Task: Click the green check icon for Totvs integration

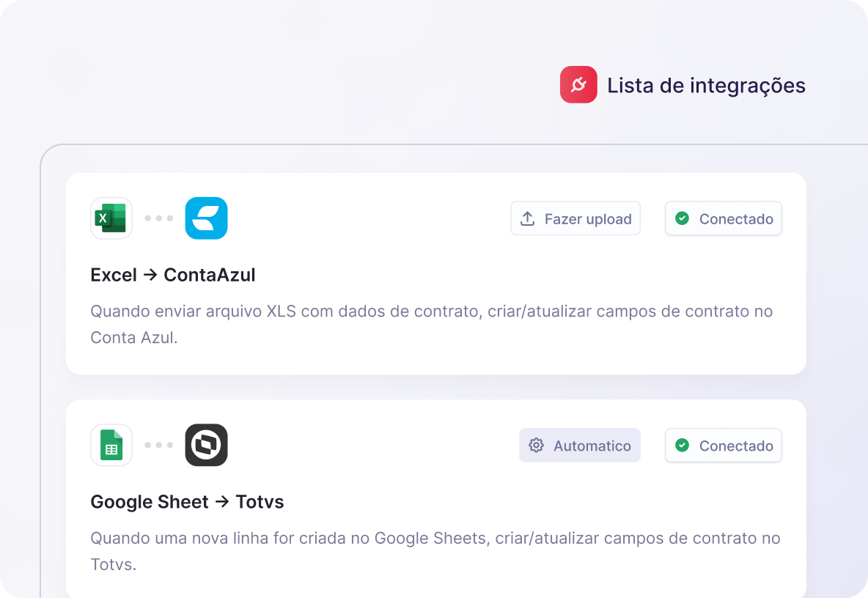Action: click(682, 446)
